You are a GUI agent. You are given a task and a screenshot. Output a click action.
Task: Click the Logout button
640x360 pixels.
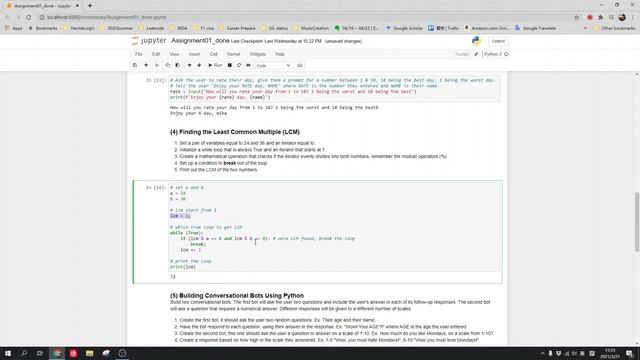pos(498,41)
